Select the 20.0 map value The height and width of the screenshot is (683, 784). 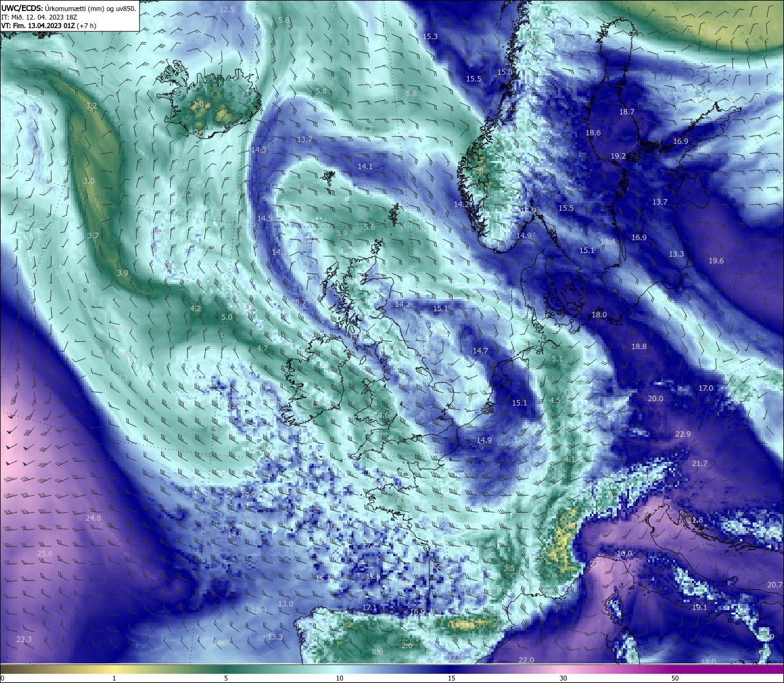click(655, 399)
